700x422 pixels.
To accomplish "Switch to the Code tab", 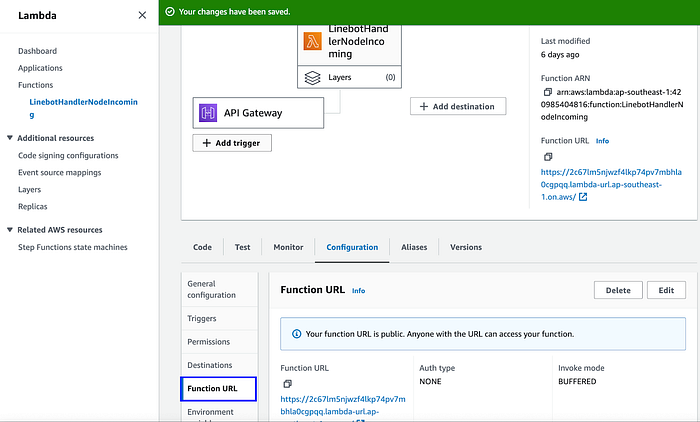I will pos(202,247).
